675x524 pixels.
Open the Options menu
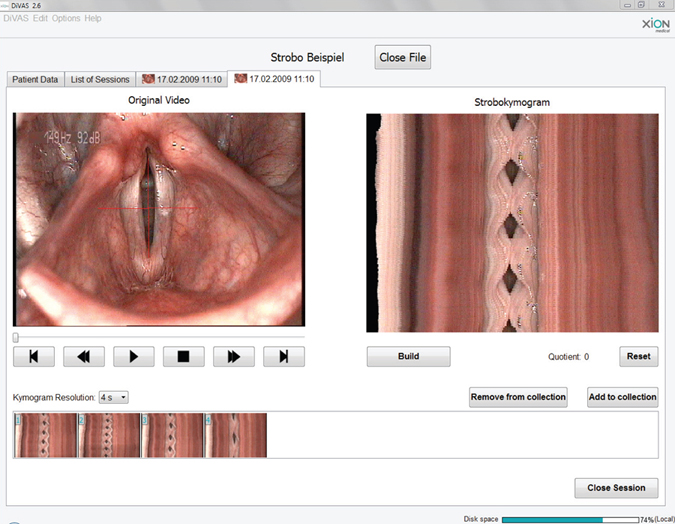click(66, 18)
